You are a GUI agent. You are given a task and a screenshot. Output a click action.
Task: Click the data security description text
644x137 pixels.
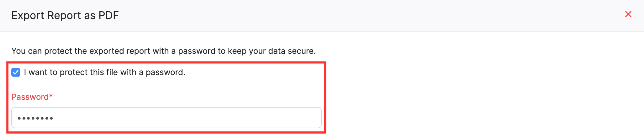tap(163, 51)
